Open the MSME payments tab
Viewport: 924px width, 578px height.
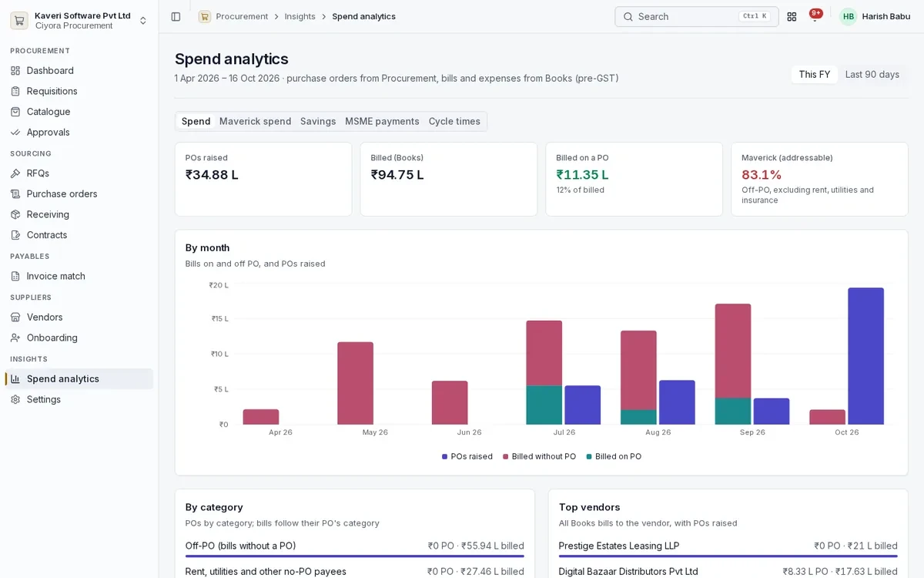(x=382, y=122)
